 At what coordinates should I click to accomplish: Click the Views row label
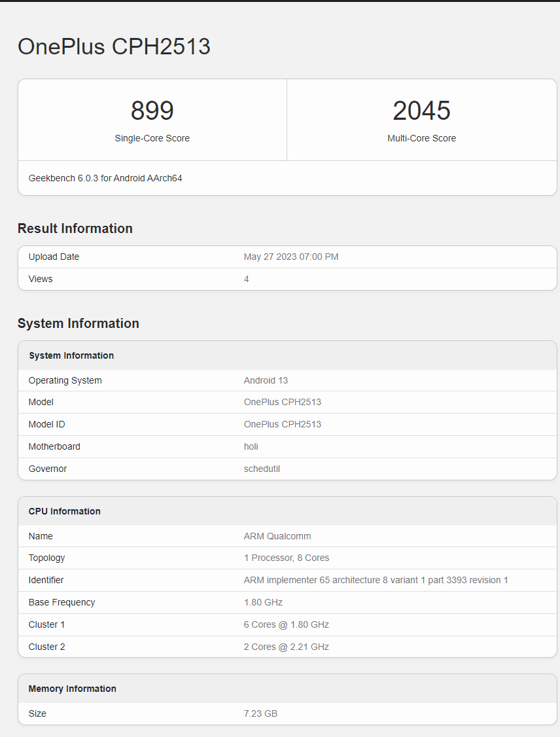[x=41, y=279]
